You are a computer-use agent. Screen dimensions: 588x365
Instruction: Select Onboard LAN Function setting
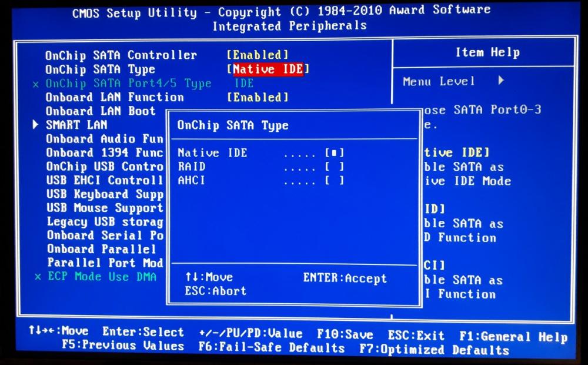(x=115, y=97)
